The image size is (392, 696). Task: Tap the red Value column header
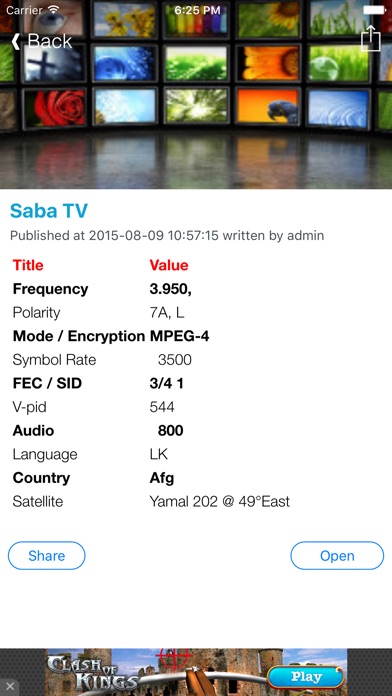point(169,265)
